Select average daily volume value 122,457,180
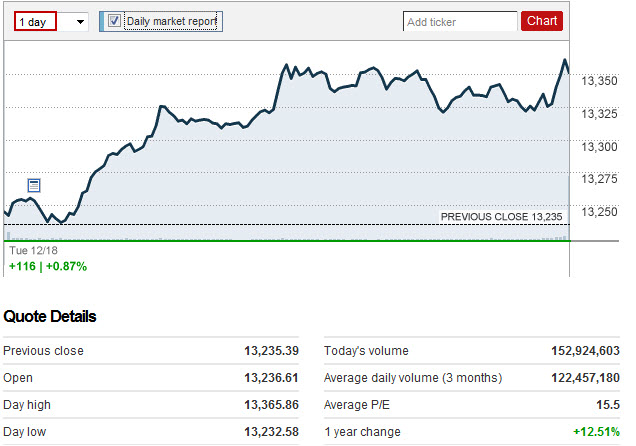The height and width of the screenshot is (446, 636). coord(585,378)
